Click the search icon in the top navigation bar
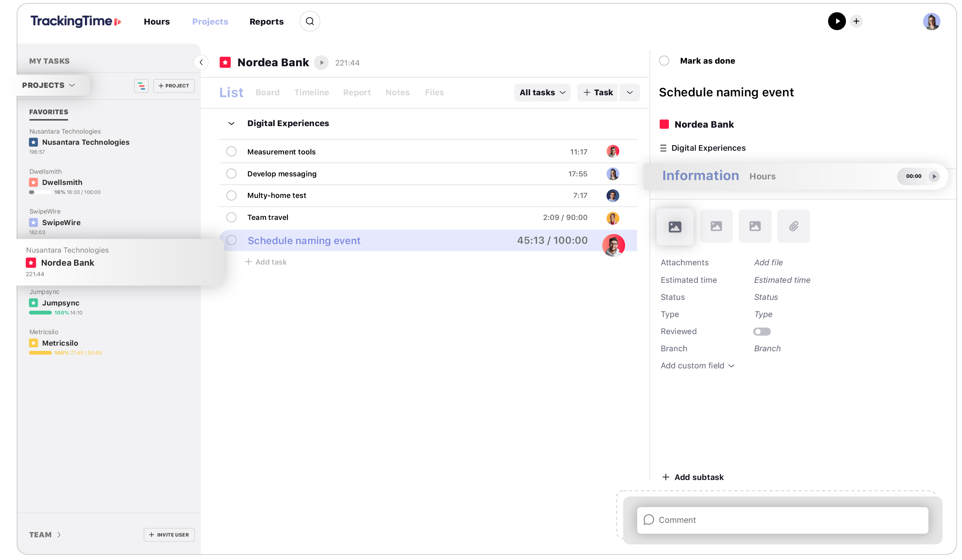The width and height of the screenshot is (962, 560). [x=309, y=21]
